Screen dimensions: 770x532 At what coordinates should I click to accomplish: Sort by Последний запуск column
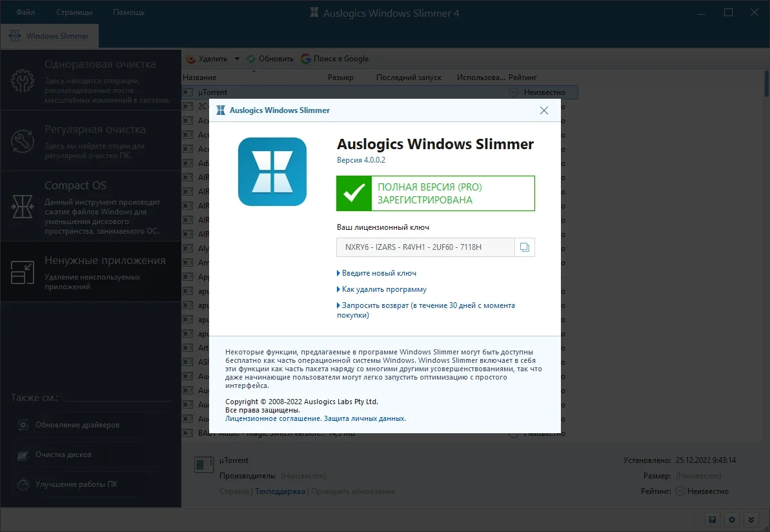coord(409,77)
